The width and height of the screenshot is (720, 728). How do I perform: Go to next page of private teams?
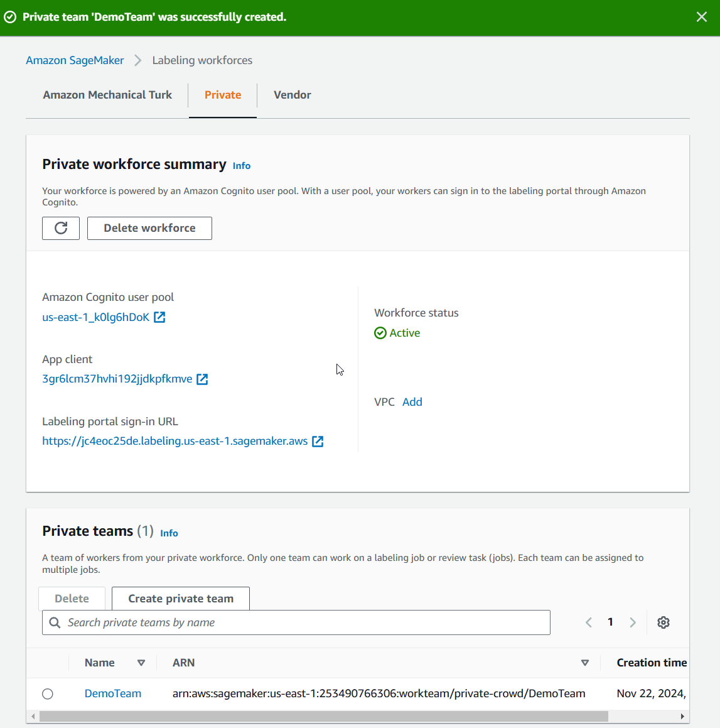632,622
